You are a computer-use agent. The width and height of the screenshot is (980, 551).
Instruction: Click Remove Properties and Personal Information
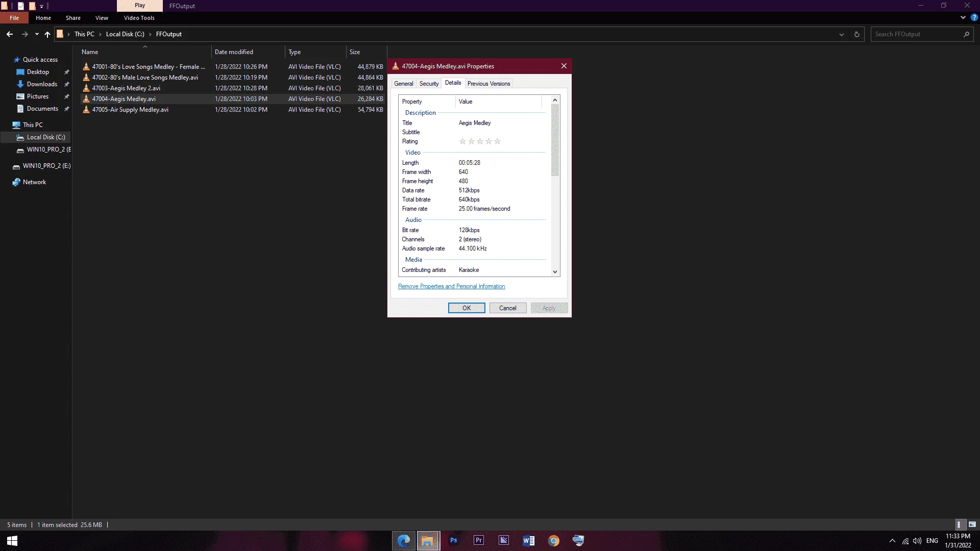tap(451, 286)
